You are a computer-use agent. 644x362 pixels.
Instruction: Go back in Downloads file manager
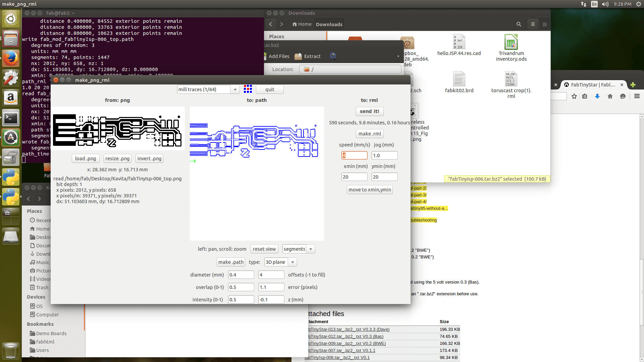click(270, 24)
